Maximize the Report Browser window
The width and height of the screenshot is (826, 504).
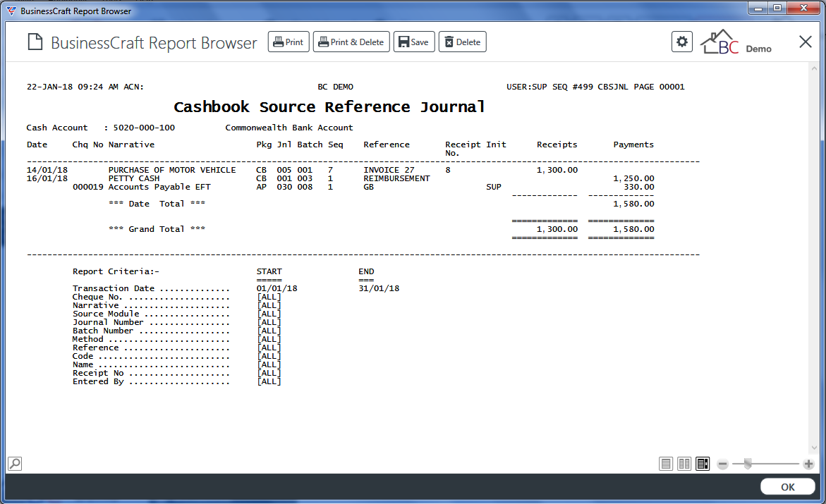click(777, 8)
